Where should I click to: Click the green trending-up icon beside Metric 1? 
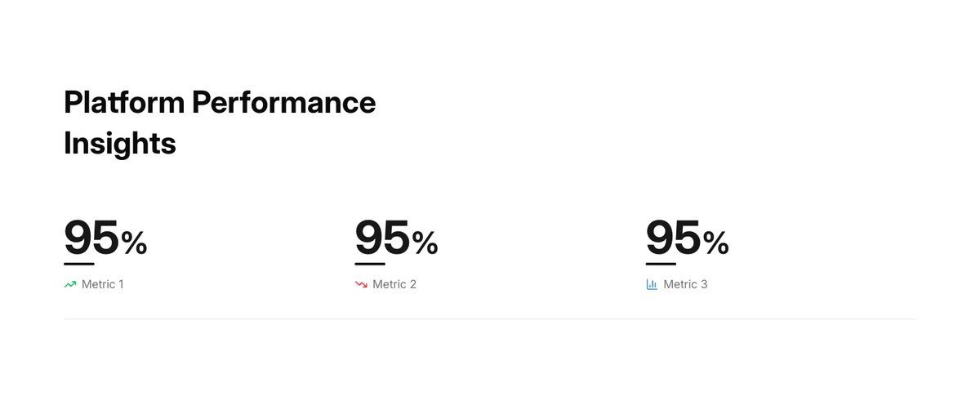tap(70, 285)
